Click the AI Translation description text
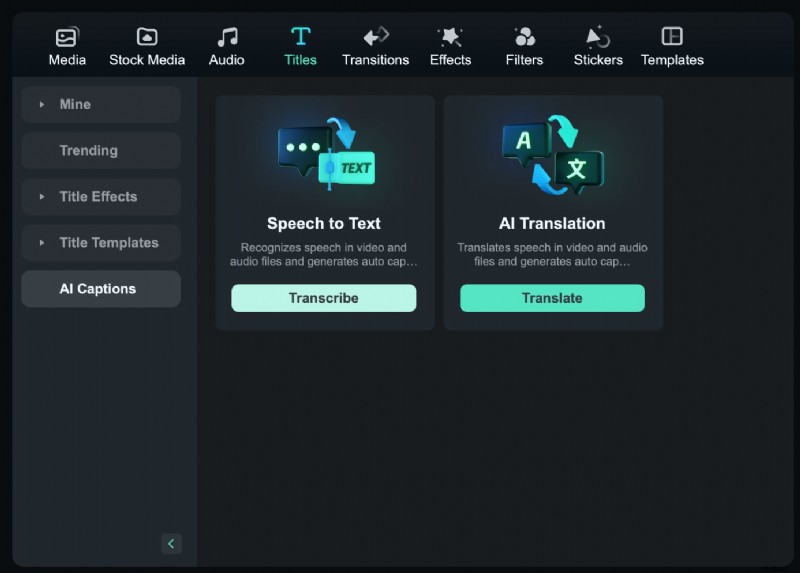The width and height of the screenshot is (800, 573). coord(552,255)
